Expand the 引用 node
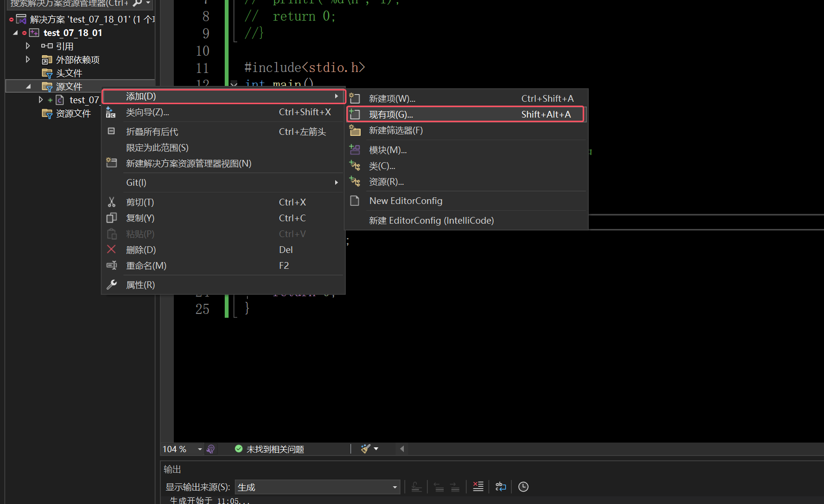 pyautogui.click(x=28, y=46)
